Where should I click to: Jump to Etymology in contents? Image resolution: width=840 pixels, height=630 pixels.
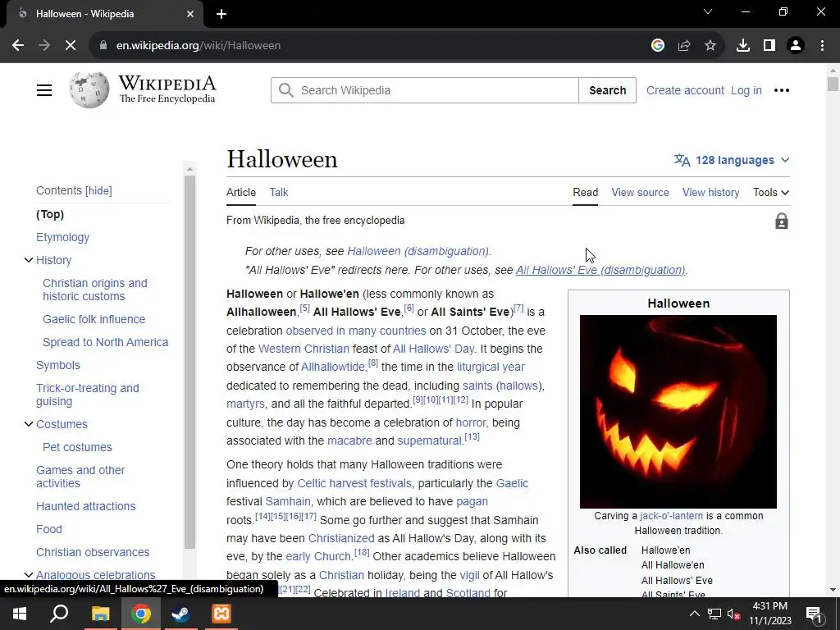(x=62, y=237)
